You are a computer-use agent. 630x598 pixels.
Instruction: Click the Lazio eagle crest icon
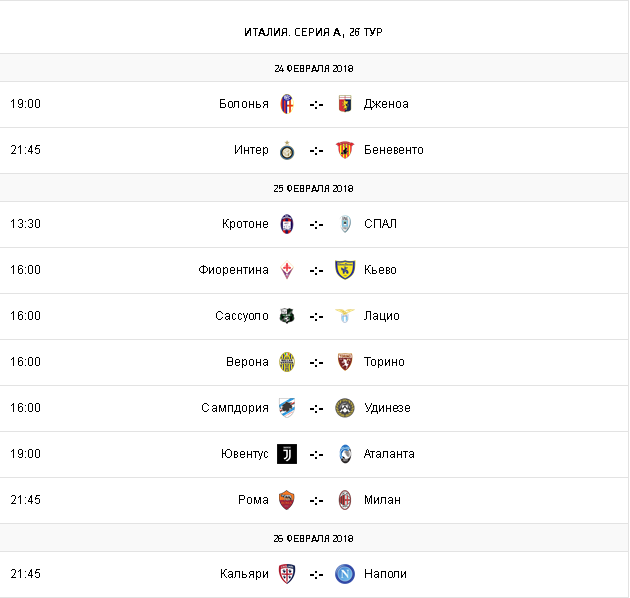point(345,316)
